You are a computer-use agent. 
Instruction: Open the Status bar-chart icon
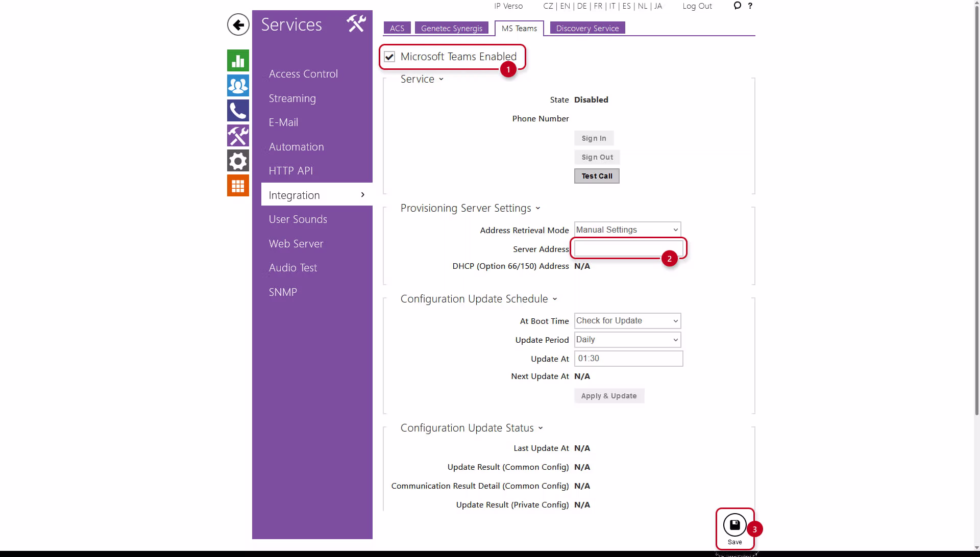click(238, 61)
